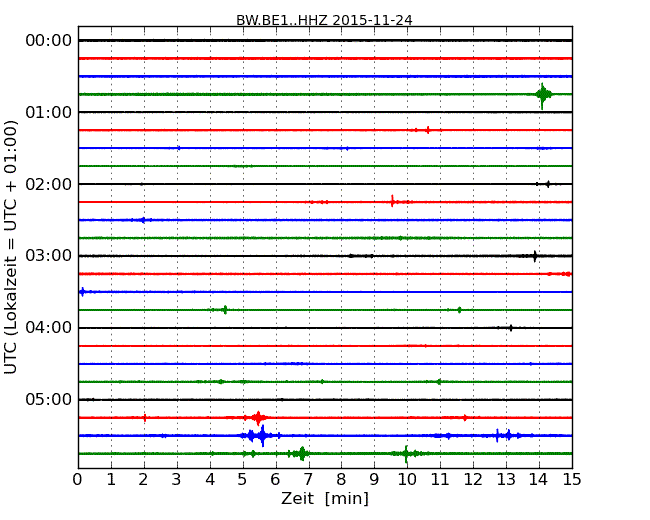Click the red spike on the 02:15 trace

coord(392,202)
